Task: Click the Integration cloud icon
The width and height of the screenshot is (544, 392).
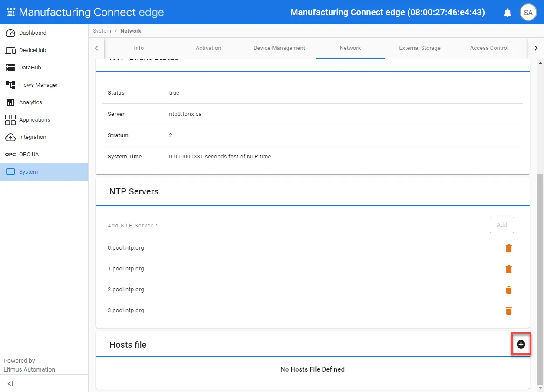Action: click(10, 137)
